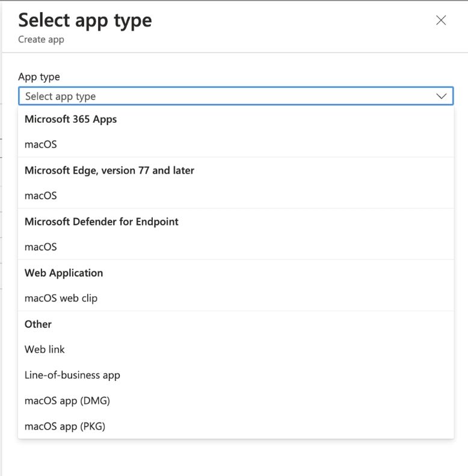Select the Web link option
Image resolution: width=468 pixels, height=476 pixels.
pos(236,350)
